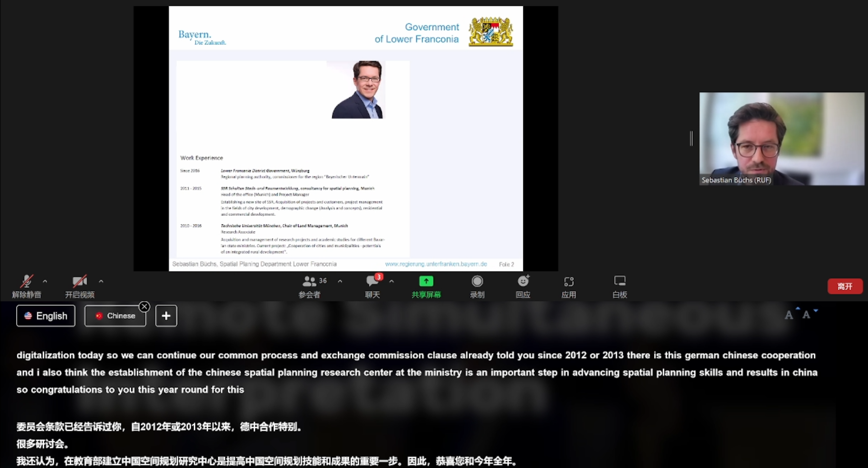Click Sebastian Büchs video thumbnail
This screenshot has width=868, height=468.
[x=781, y=139]
